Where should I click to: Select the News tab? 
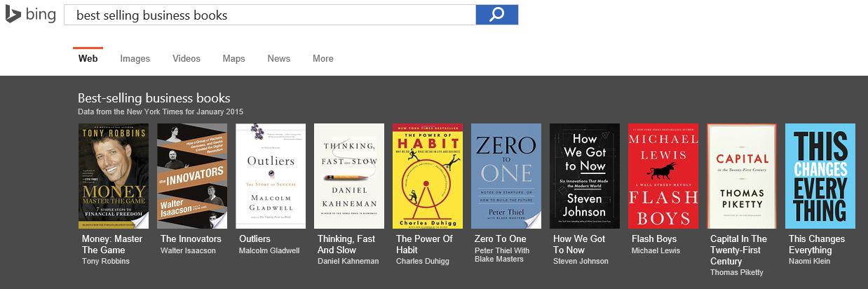[278, 59]
